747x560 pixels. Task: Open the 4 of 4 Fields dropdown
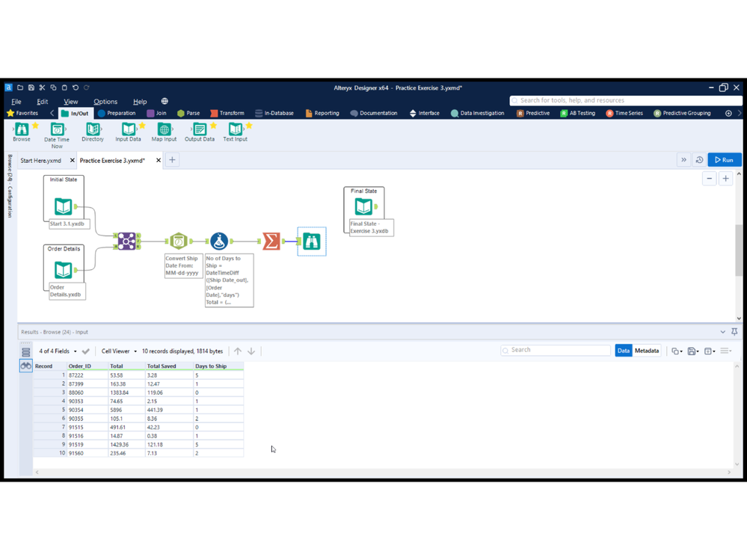[58, 351]
